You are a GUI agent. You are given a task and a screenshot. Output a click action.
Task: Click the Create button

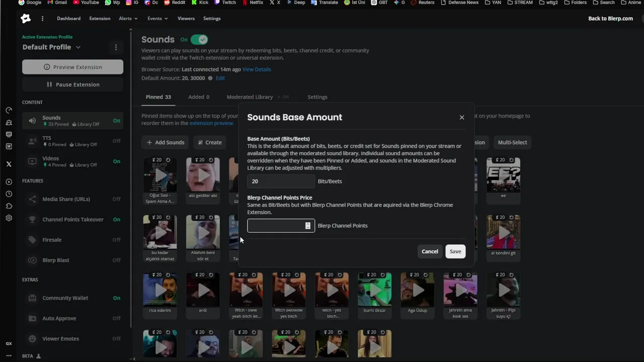(x=210, y=142)
